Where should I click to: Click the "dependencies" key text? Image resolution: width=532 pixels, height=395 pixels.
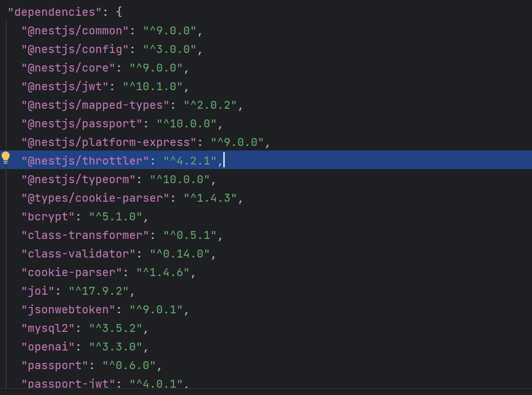55,12
